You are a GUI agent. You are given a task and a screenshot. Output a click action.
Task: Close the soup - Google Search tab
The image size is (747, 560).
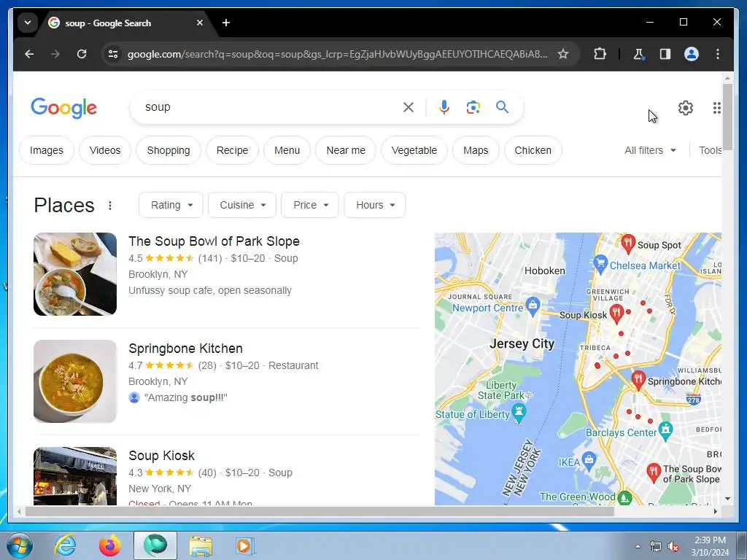tap(200, 23)
